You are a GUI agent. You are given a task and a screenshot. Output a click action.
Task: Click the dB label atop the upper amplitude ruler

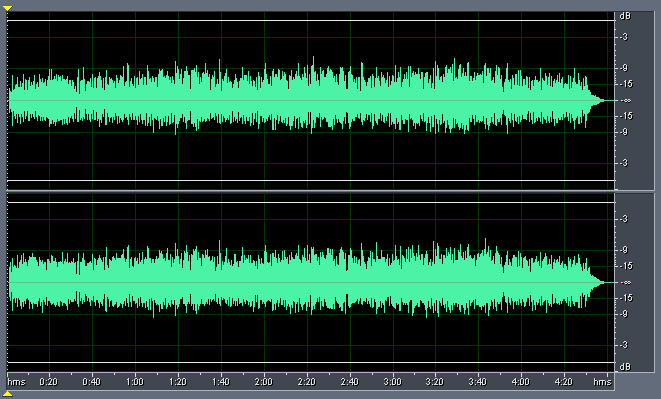tap(625, 16)
